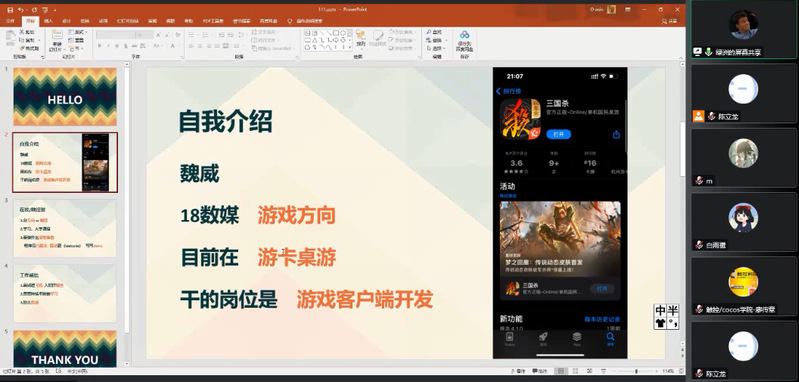Screen dimensions: 799x382
Task: Click the Bold formatting button
Action: (99, 46)
